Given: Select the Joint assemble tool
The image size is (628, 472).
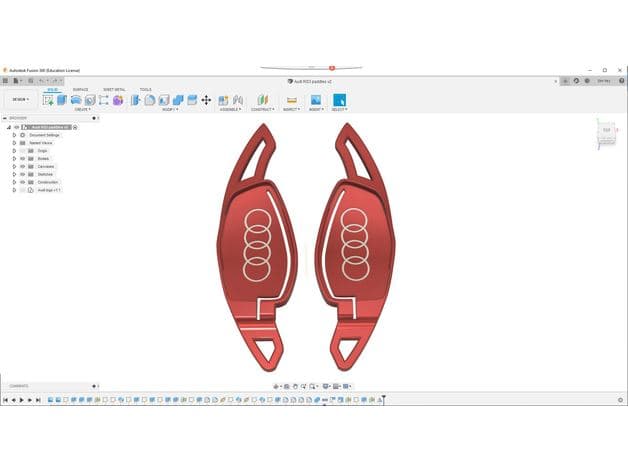Looking at the screenshot, I should click(x=238, y=100).
